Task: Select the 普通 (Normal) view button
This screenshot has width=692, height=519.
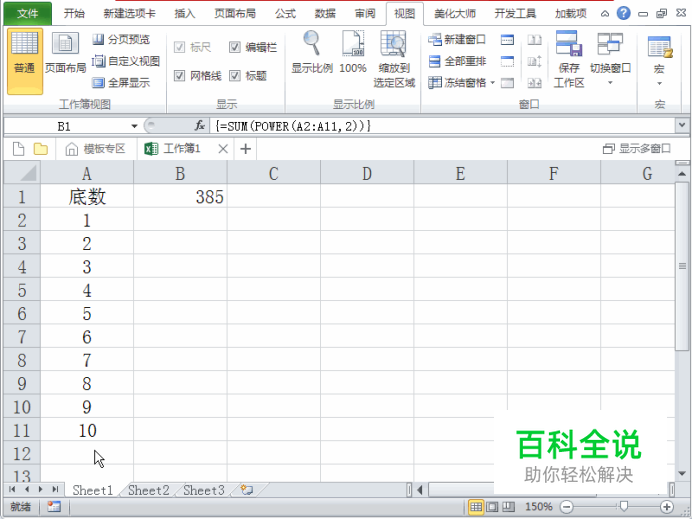Action: (25, 61)
